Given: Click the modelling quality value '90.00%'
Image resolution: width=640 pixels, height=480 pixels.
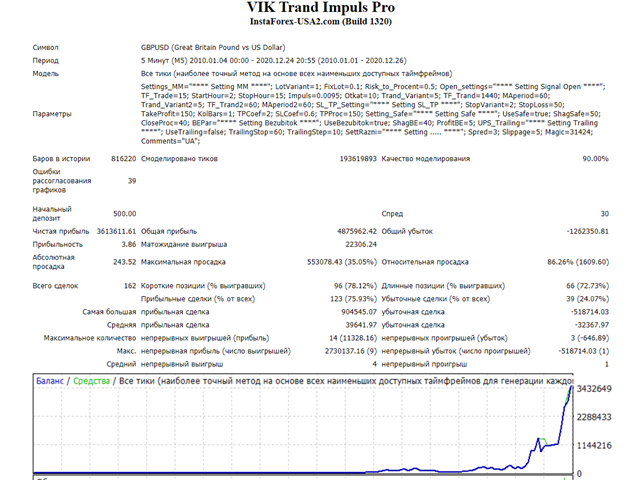Looking at the screenshot, I should pos(596,158).
